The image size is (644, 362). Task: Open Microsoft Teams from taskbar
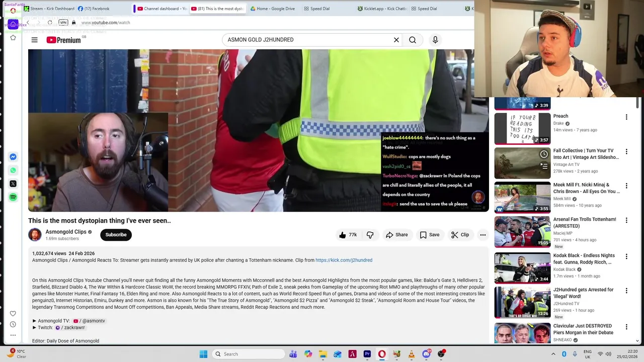click(x=293, y=354)
